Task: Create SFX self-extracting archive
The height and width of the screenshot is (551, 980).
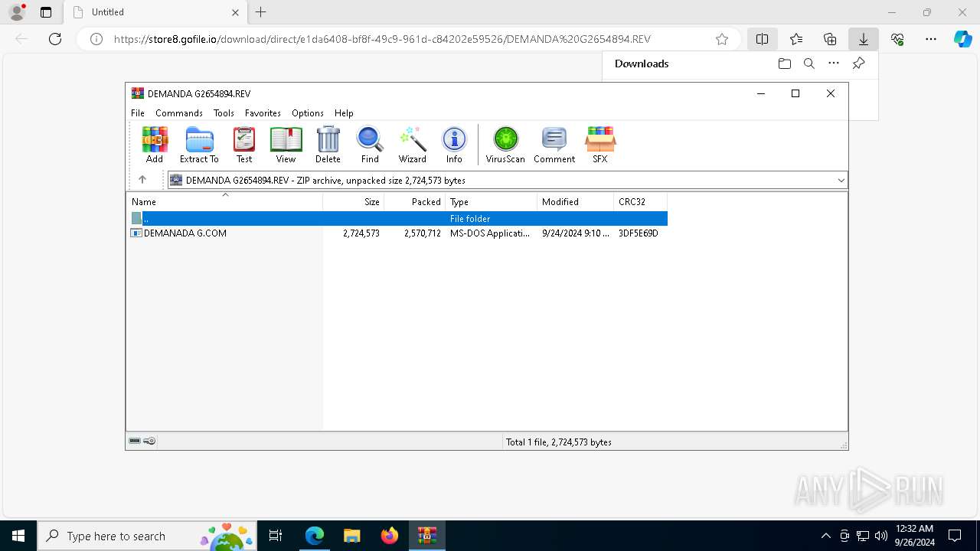Action: click(599, 145)
